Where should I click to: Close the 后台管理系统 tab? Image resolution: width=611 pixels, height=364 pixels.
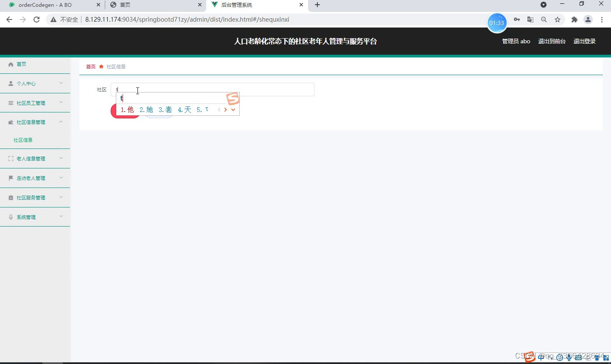(301, 5)
